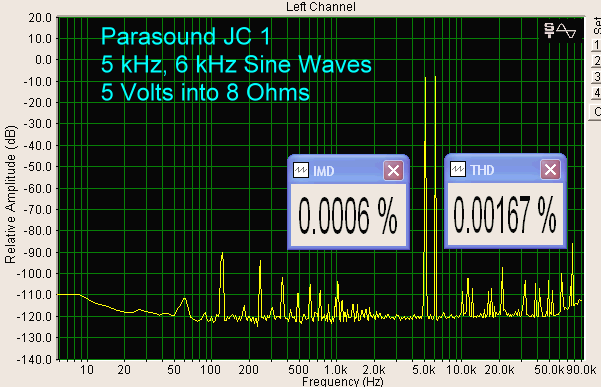
Task: Click the signal generator sine icon
Action: click(x=560, y=30)
